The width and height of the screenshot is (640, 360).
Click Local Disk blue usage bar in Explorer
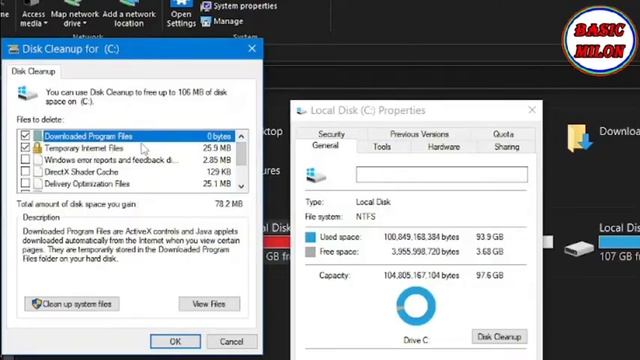(x=619, y=242)
